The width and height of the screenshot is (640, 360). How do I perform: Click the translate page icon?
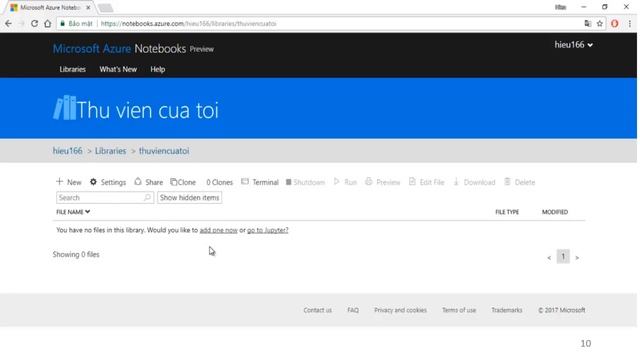588,24
